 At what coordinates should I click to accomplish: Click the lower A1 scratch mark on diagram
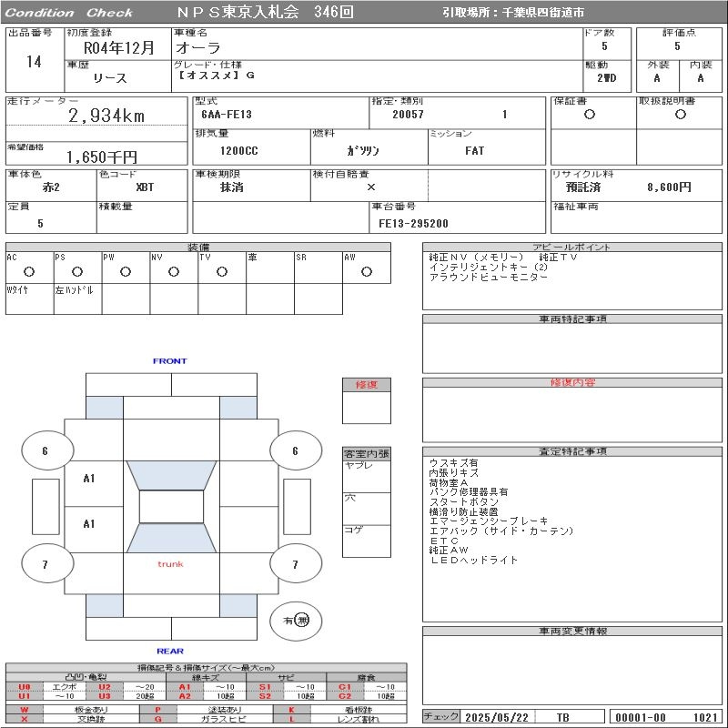coord(89,524)
